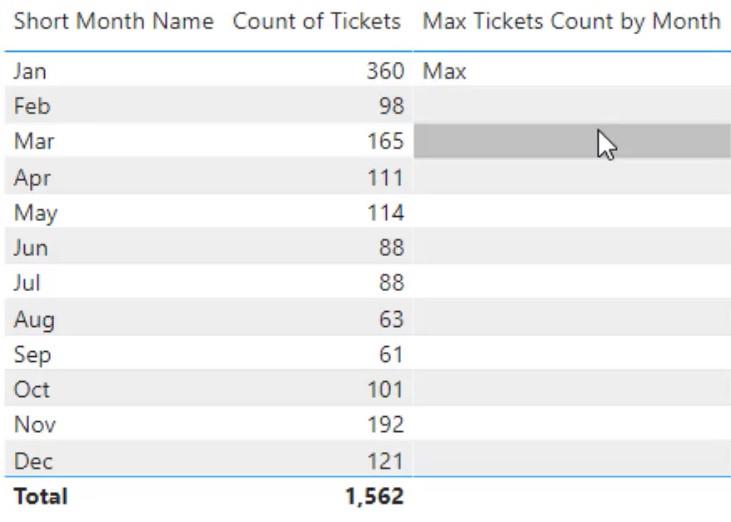Select the Aug row label
Screen dimensions: 731x522
coord(34,320)
